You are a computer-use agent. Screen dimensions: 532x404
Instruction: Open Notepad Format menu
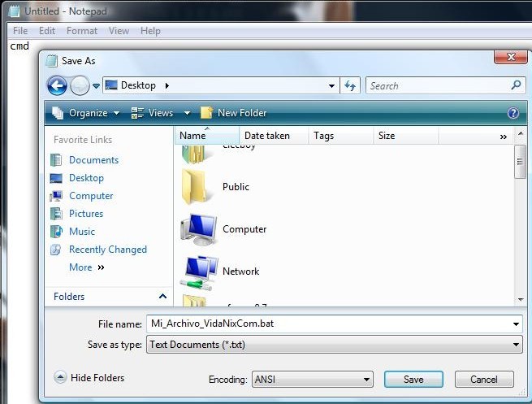pyautogui.click(x=82, y=31)
